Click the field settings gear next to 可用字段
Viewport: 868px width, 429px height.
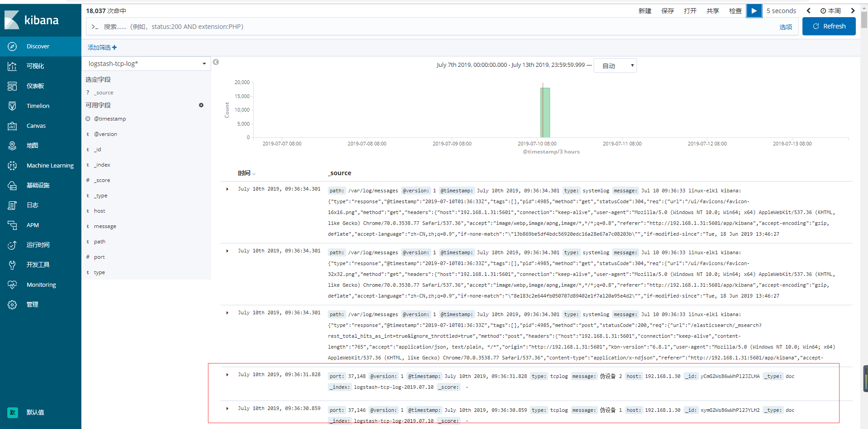click(201, 105)
